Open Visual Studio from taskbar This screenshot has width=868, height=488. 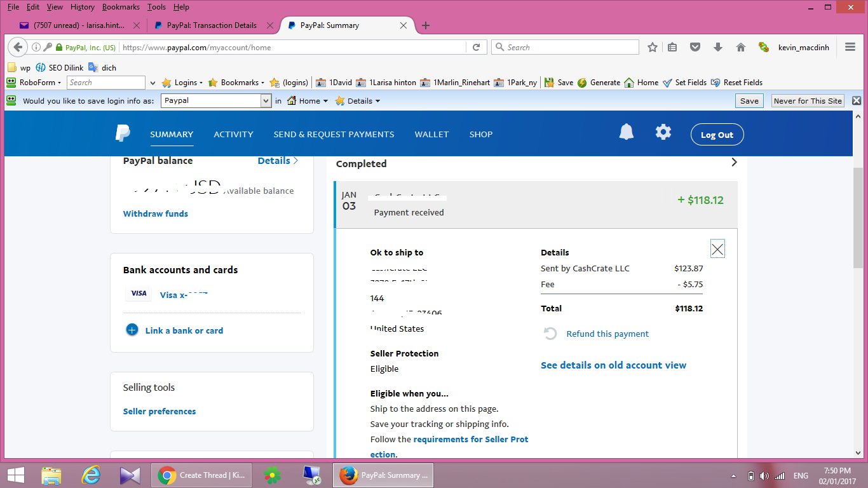tap(130, 475)
